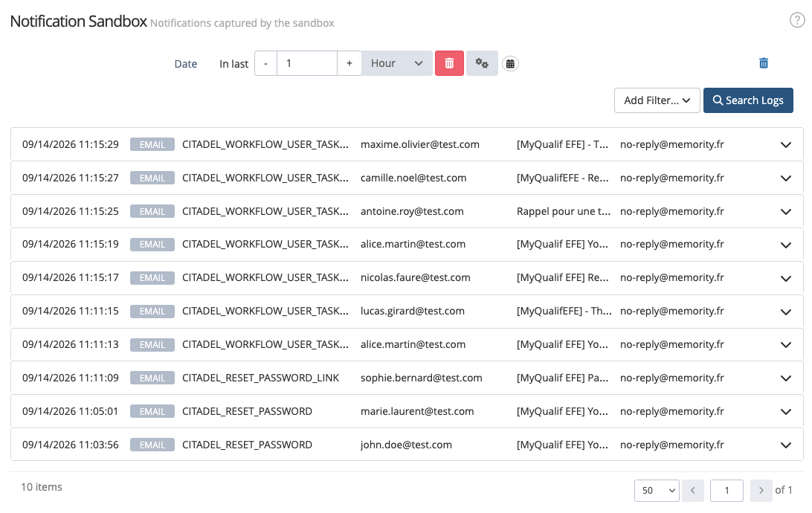Screen dimensions: 812x513
Task: Expand the nicolas.faure@test.com notification row
Action: (785, 279)
